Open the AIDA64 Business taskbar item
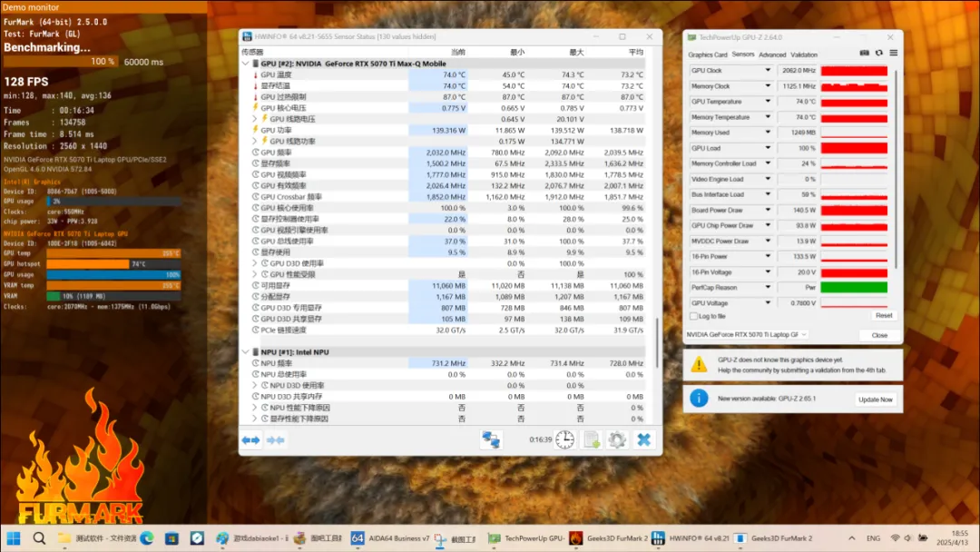 click(390, 538)
